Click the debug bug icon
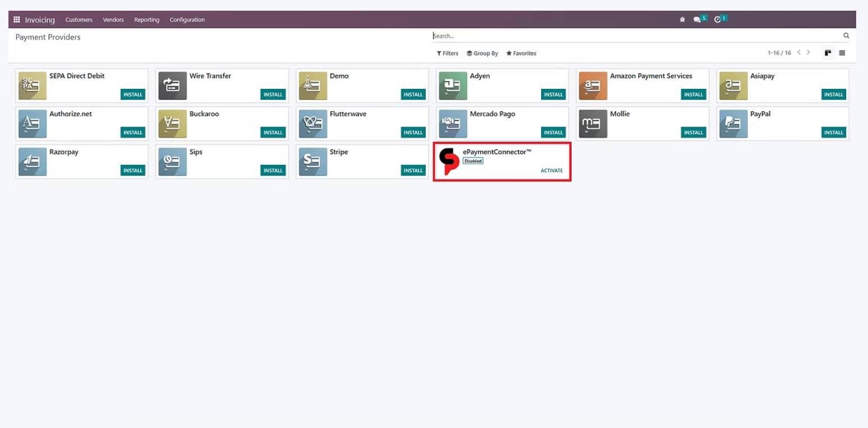868x428 pixels. (682, 20)
